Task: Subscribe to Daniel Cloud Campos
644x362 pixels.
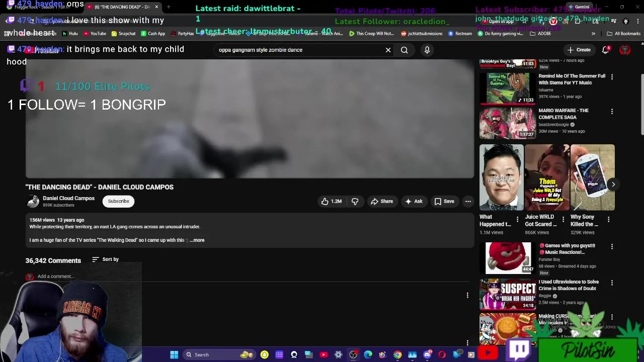Action: (x=118, y=201)
